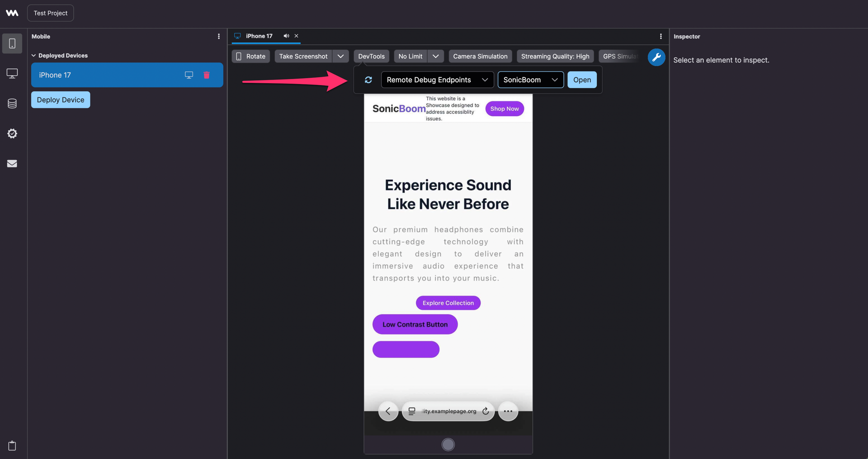Click 'Our premium headphones combine' paragraph

click(448, 254)
